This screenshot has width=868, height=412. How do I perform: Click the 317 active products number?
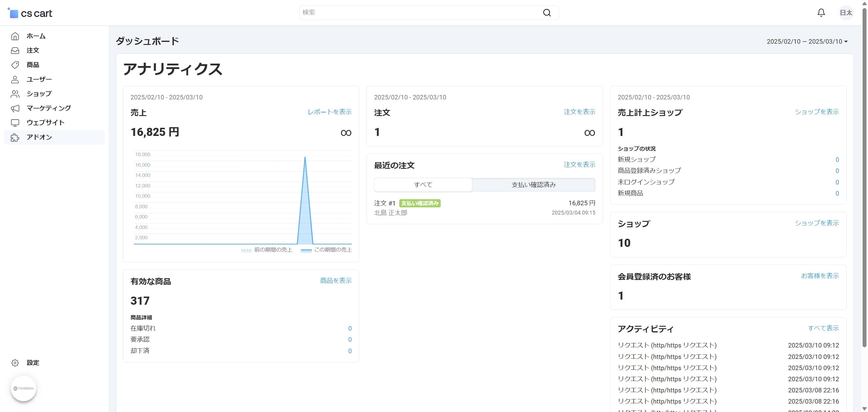tap(140, 301)
